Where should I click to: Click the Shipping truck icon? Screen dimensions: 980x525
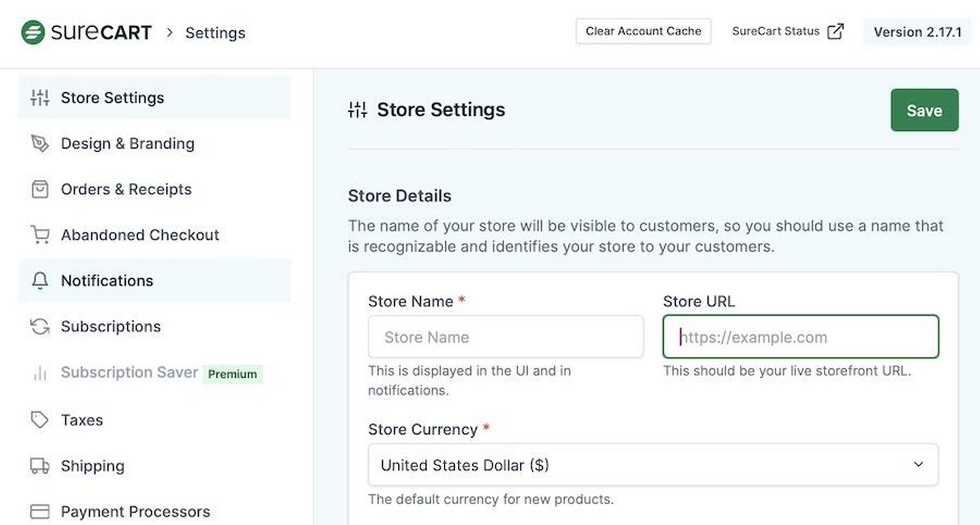pos(40,466)
